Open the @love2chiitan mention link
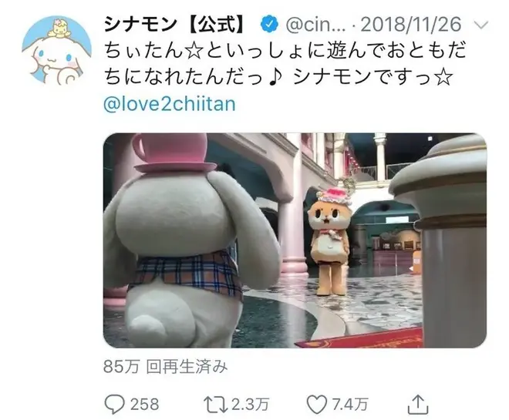The height and width of the screenshot is (420, 509). tap(170, 104)
